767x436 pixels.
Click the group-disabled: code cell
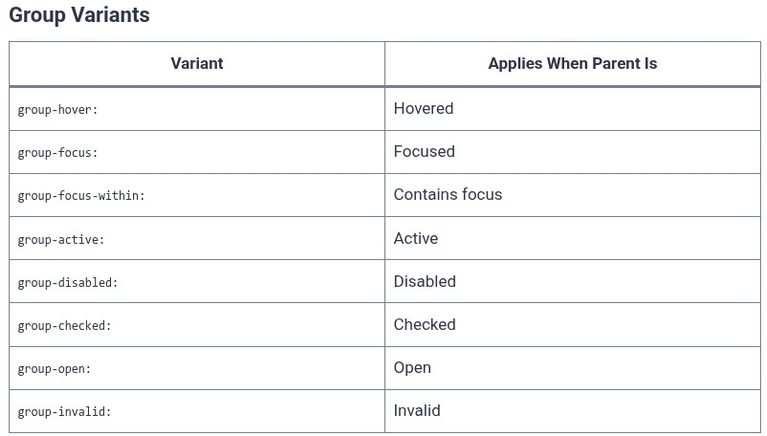tap(68, 283)
